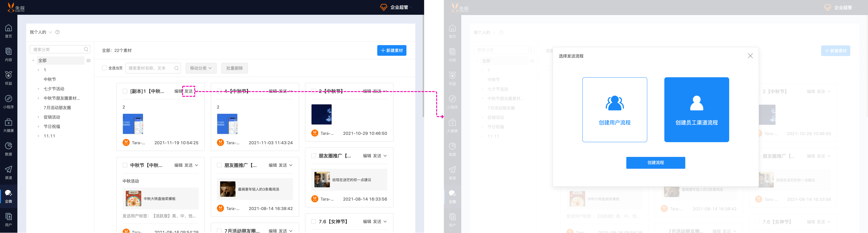Open 数据 data chart icon in left sidebar
868x233 pixels.
coord(8,146)
